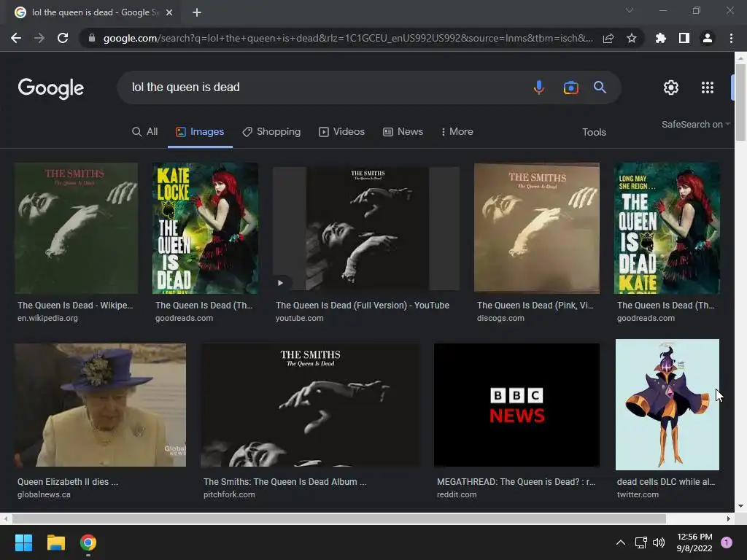Switch to the All results tab

click(145, 132)
